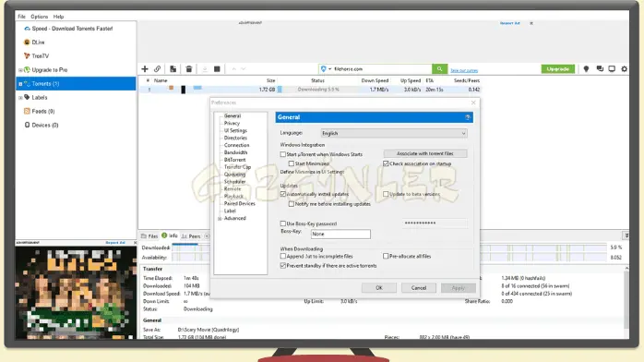Select Bandwidth in preferences tree
Viewport: 644px width, 362px height.
tap(235, 152)
